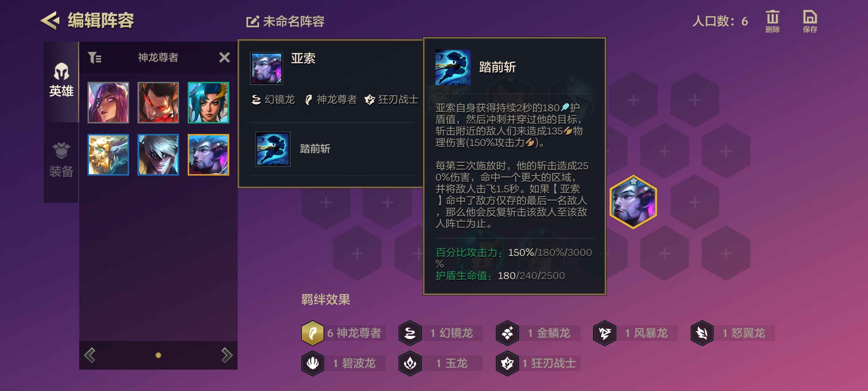Open the filter icon next to 神龙尊者
This screenshot has width=868, height=391.
95,58
